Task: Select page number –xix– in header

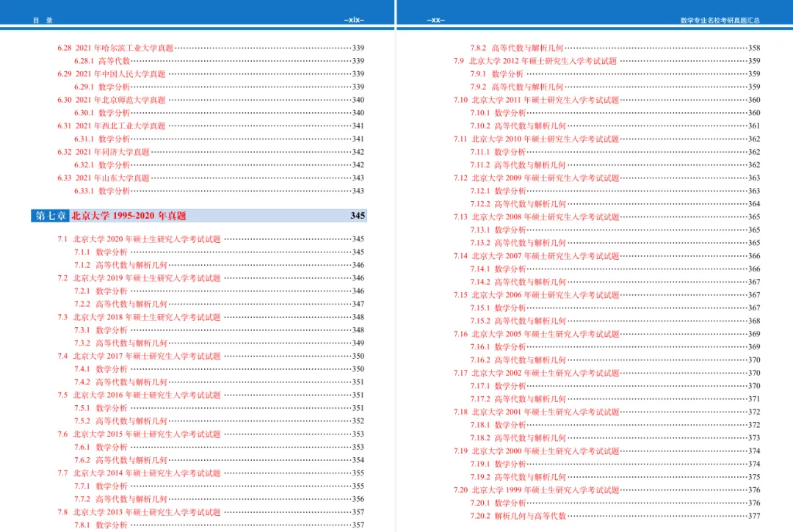Action: point(354,21)
